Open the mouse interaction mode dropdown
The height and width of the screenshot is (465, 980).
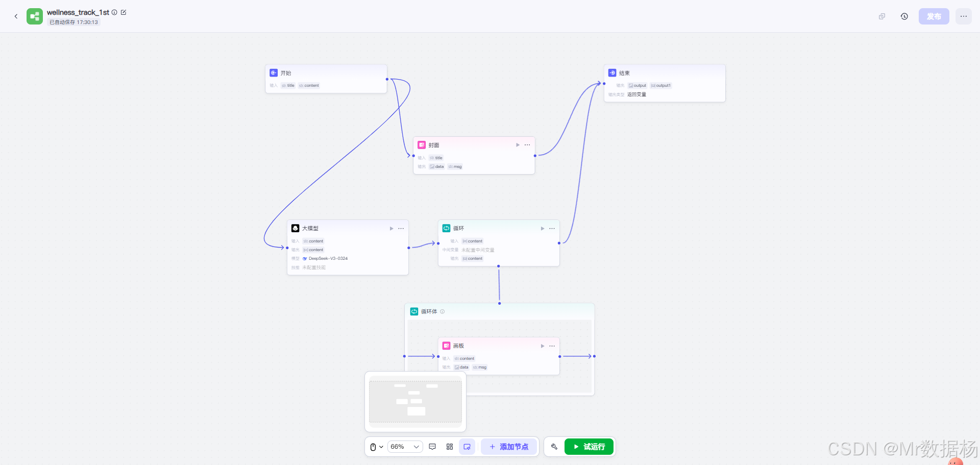tap(377, 447)
